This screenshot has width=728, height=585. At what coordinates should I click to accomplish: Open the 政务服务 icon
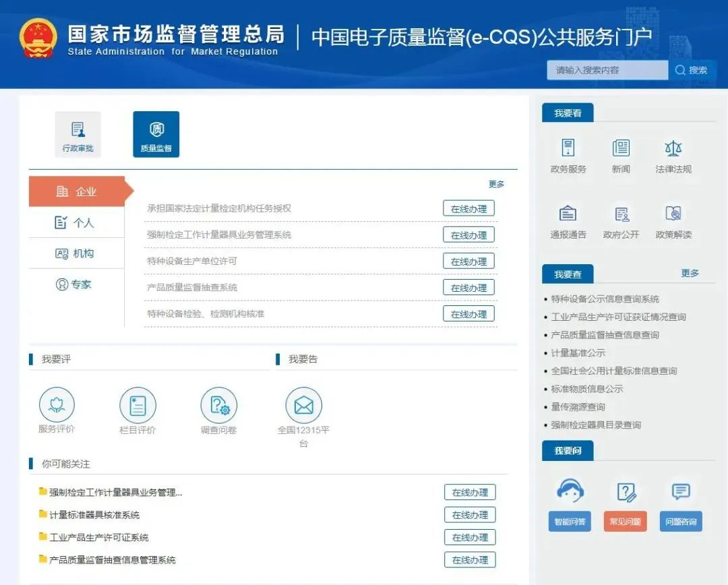click(568, 148)
